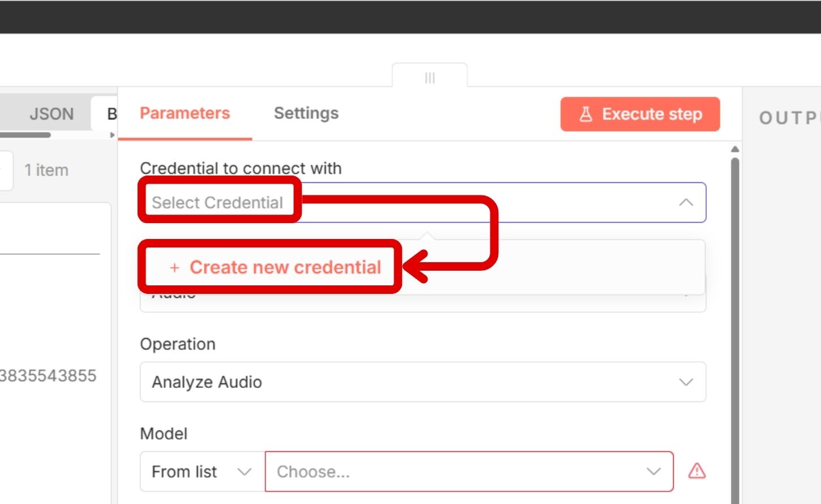The width and height of the screenshot is (821, 504).
Task: Switch to the Settings tab
Action: (306, 113)
